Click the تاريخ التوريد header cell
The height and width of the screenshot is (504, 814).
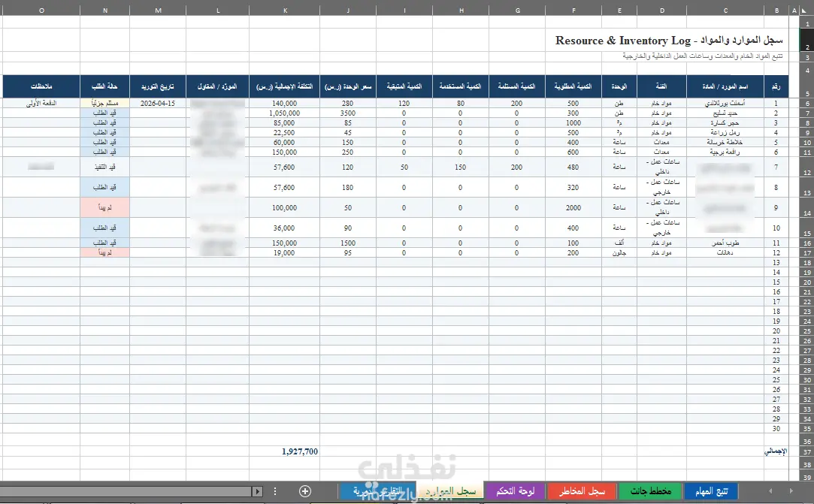point(158,86)
